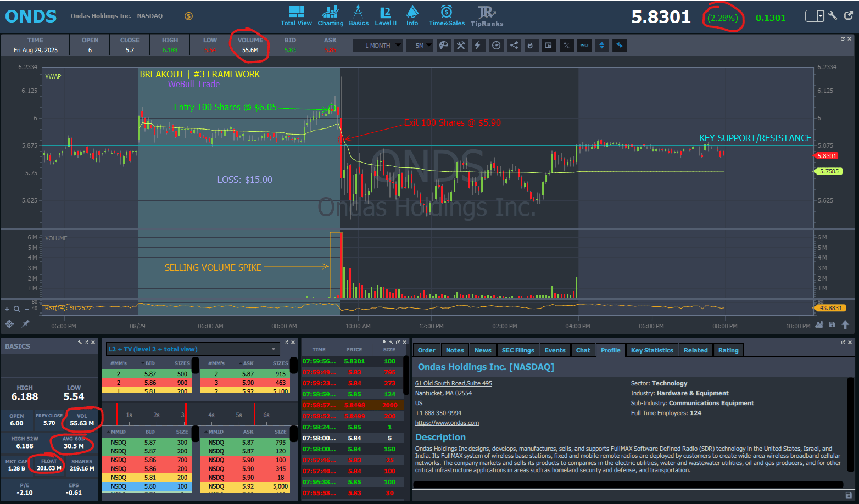This screenshot has width=859, height=504.
Task: Click the lightning bolt icon in chart toolbar
Action: (478, 46)
